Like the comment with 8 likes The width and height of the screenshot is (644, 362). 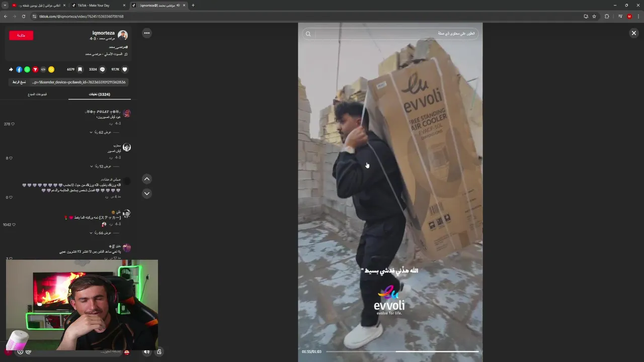pyautogui.click(x=11, y=158)
